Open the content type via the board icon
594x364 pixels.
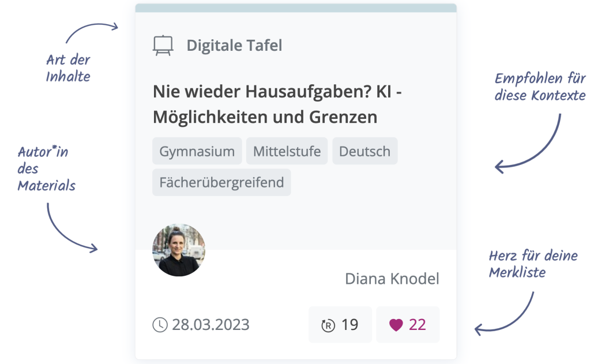(163, 44)
